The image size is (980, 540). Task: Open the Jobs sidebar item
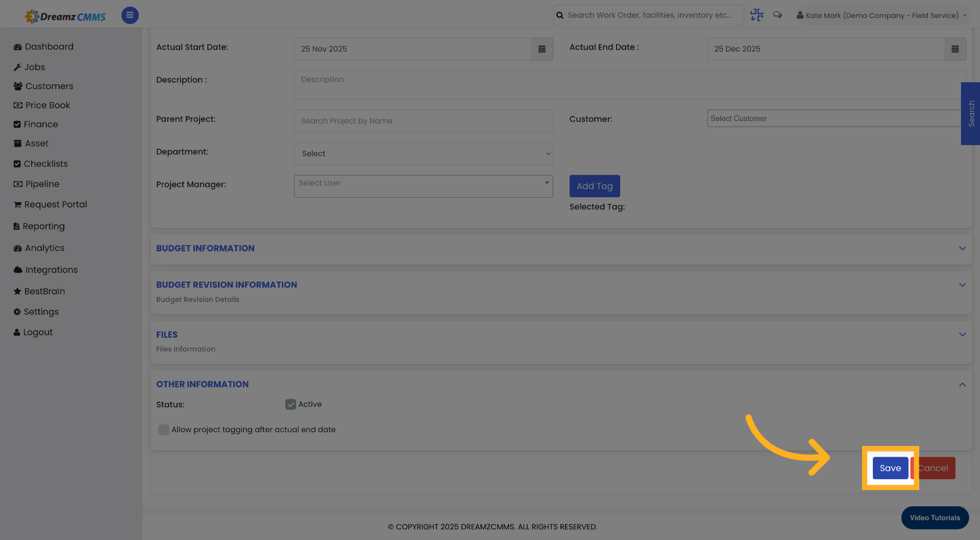click(29, 67)
